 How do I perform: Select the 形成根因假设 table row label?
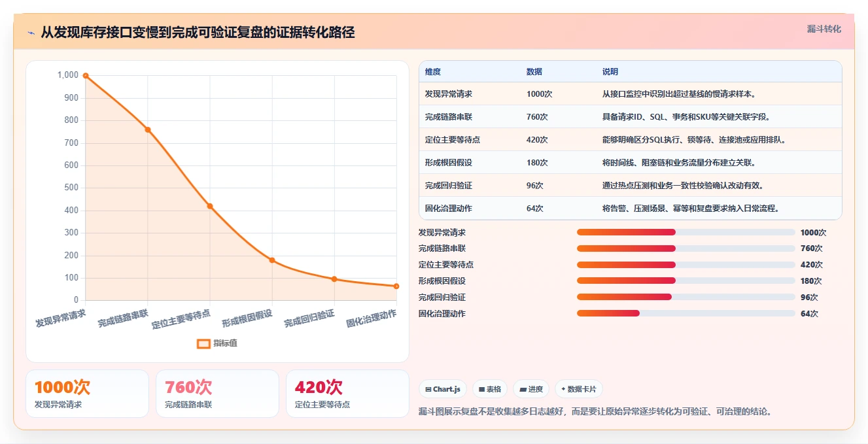pos(449,163)
